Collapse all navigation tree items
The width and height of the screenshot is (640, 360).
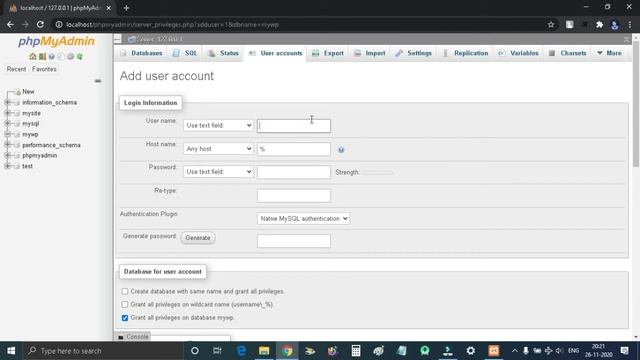pos(98,81)
